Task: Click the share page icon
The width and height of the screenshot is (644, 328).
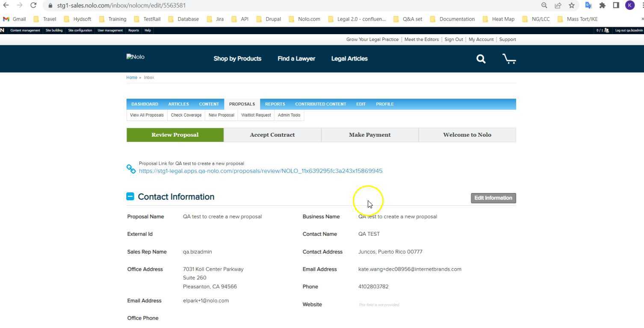Action: coord(558,6)
